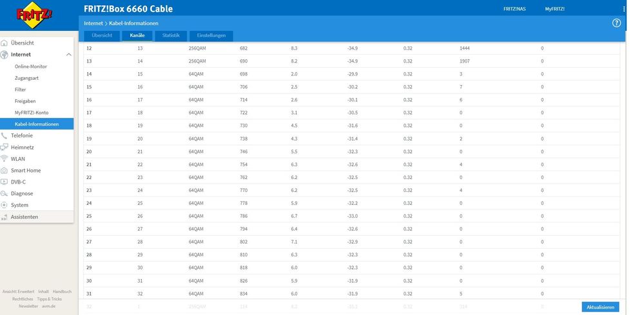Click frequency value 754
The image size is (644, 315).
[x=244, y=164]
